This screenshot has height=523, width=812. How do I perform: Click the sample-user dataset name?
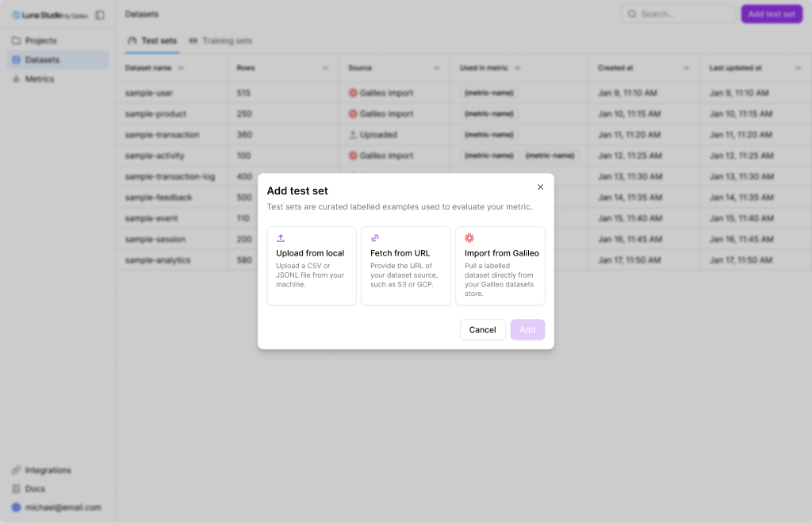[x=149, y=93]
